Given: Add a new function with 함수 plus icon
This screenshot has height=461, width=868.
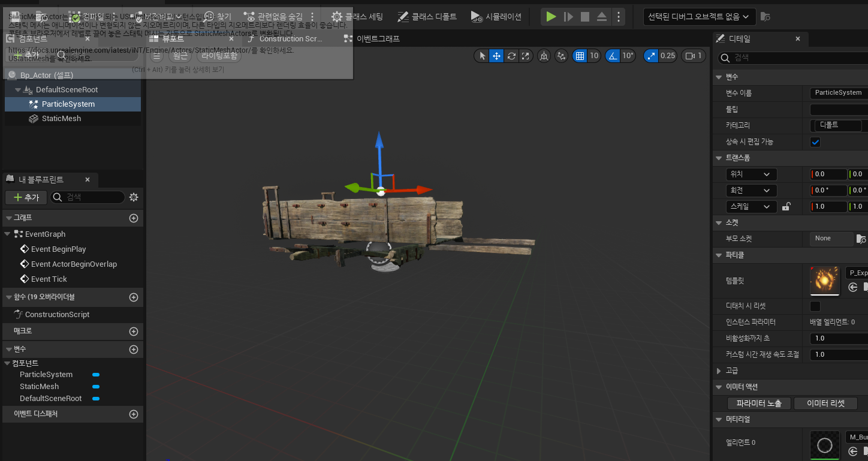Looking at the screenshot, I should [x=134, y=297].
